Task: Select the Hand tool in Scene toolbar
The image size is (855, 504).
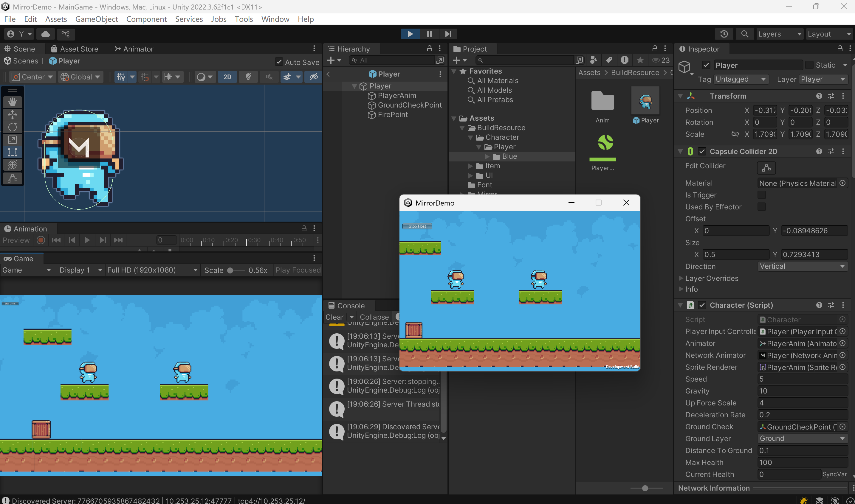Action: click(x=13, y=102)
